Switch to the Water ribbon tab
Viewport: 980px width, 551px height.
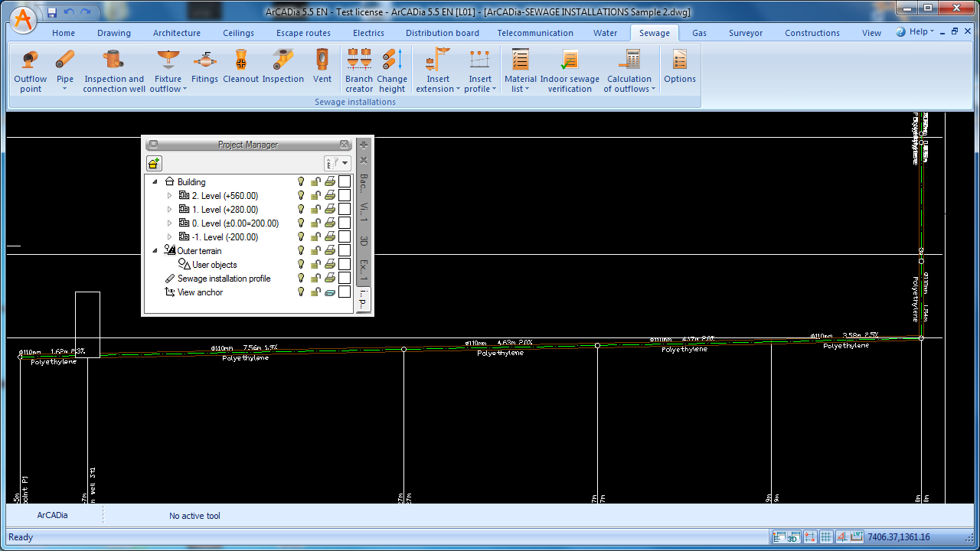605,33
